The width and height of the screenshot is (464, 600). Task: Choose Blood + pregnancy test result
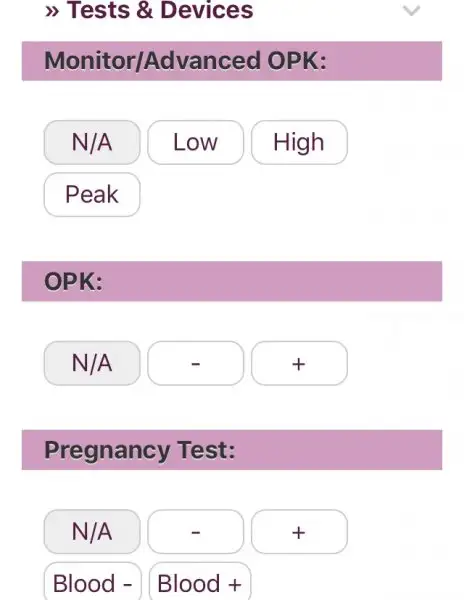(200, 581)
